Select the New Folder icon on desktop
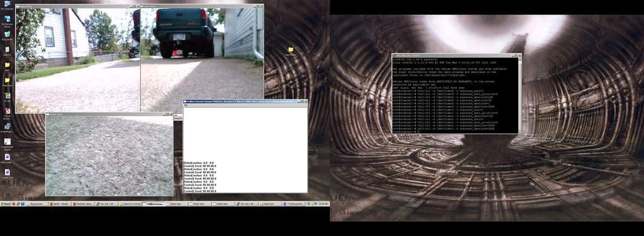The height and width of the screenshot is (236, 644). pyautogui.click(x=291, y=51)
